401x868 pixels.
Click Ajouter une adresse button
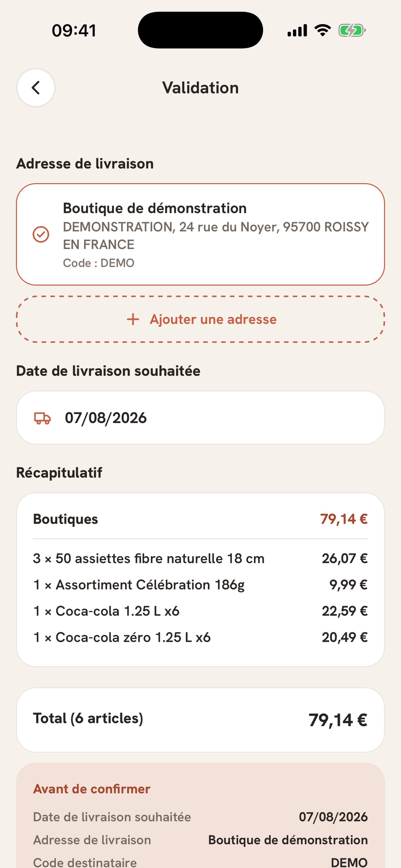click(200, 319)
